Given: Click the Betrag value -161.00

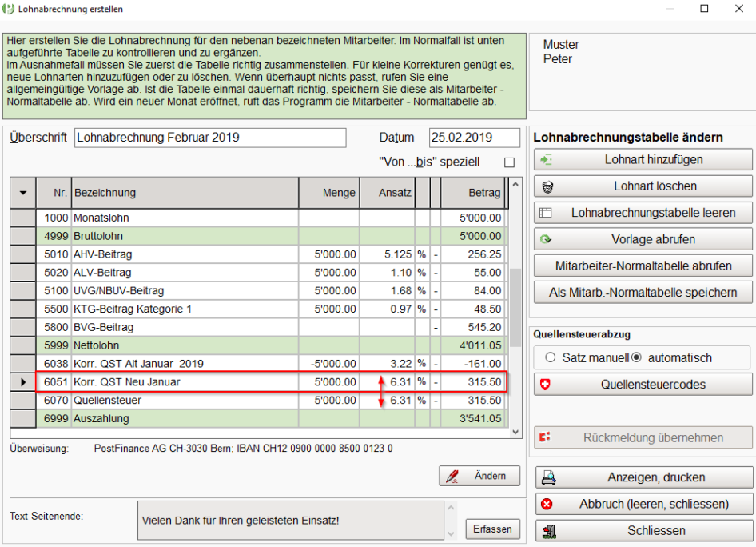Looking at the screenshot, I should (x=483, y=364).
